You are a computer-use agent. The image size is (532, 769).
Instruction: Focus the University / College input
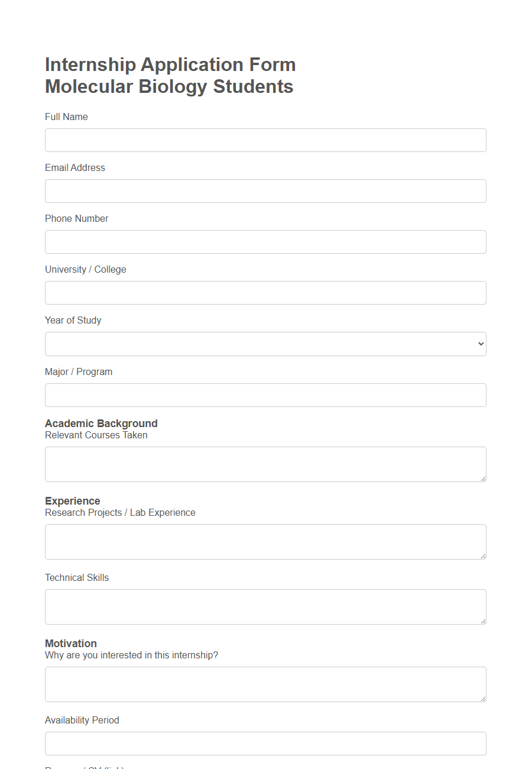click(x=265, y=293)
